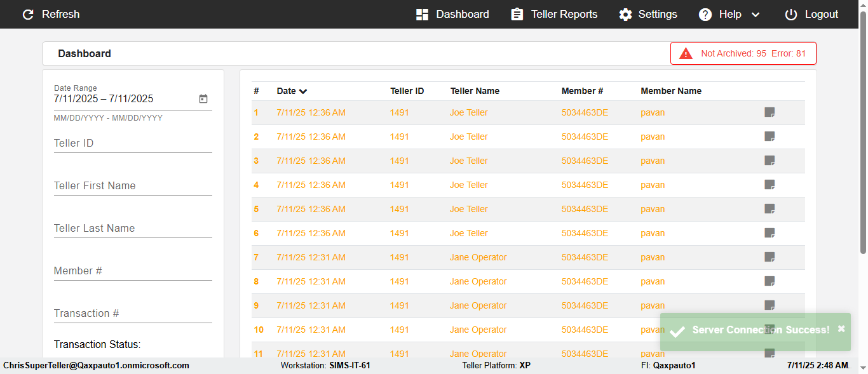Open the calendar picker for Date Range

203,99
